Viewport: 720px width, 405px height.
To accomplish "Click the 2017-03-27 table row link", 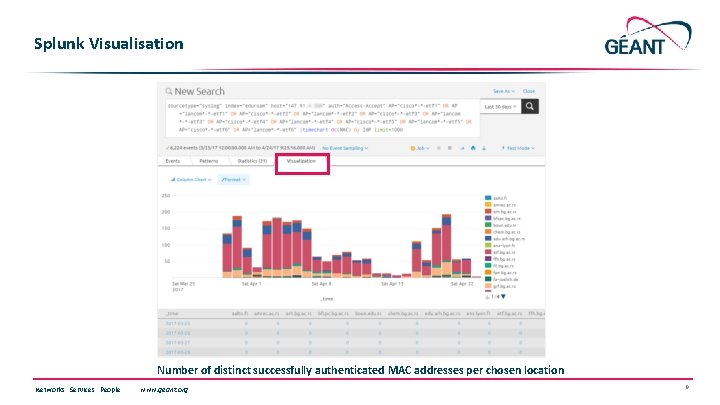I will pos(178,343).
